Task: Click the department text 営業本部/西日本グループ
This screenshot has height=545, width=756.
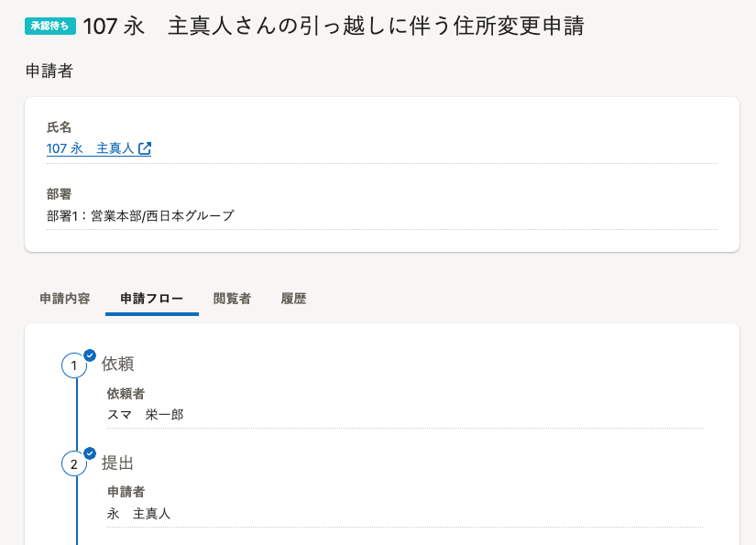Action: (x=162, y=215)
